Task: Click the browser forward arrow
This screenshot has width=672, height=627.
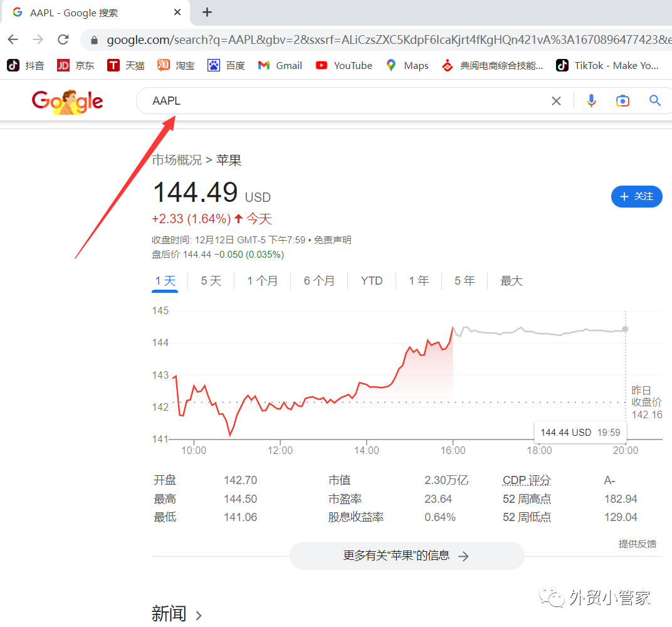Action: (38, 40)
